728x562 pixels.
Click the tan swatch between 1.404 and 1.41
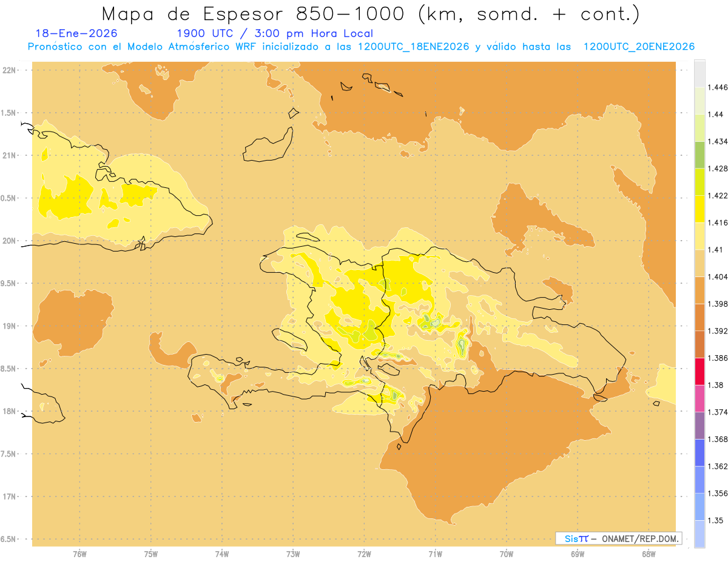coord(699,263)
